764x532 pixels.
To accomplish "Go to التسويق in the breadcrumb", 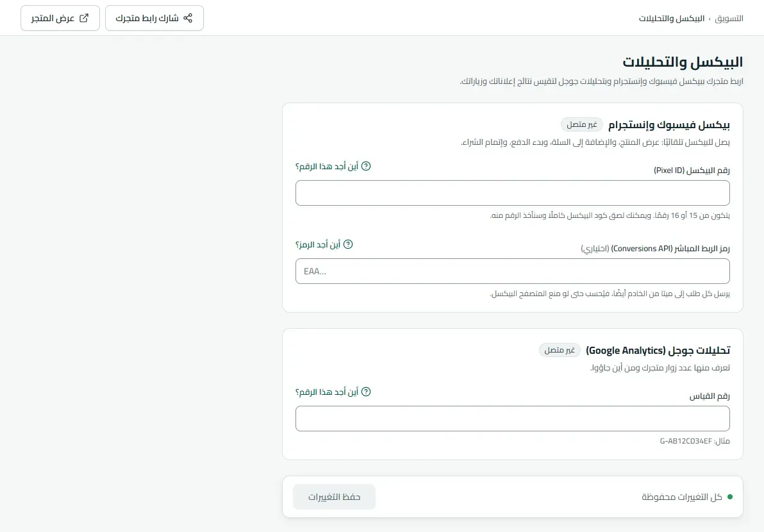I will (x=729, y=19).
